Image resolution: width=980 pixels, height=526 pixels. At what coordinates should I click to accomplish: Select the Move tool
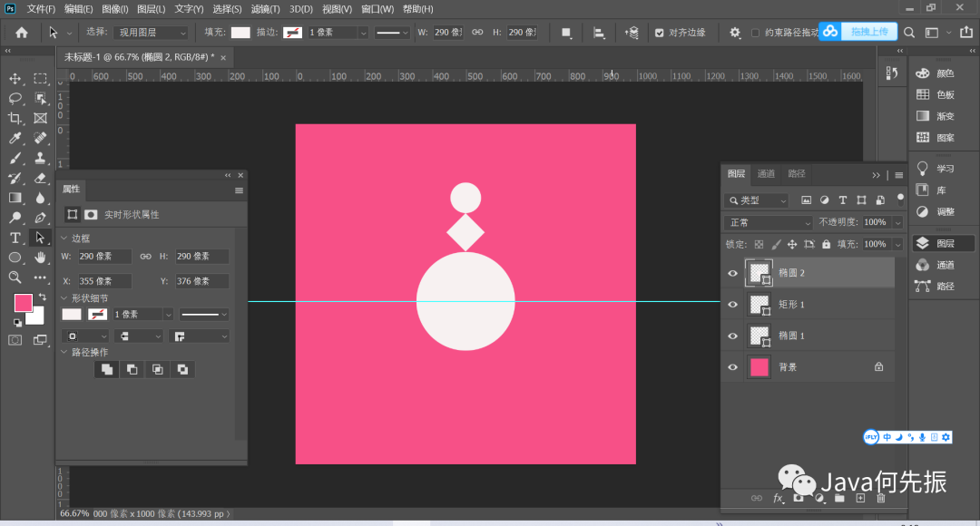coord(15,79)
